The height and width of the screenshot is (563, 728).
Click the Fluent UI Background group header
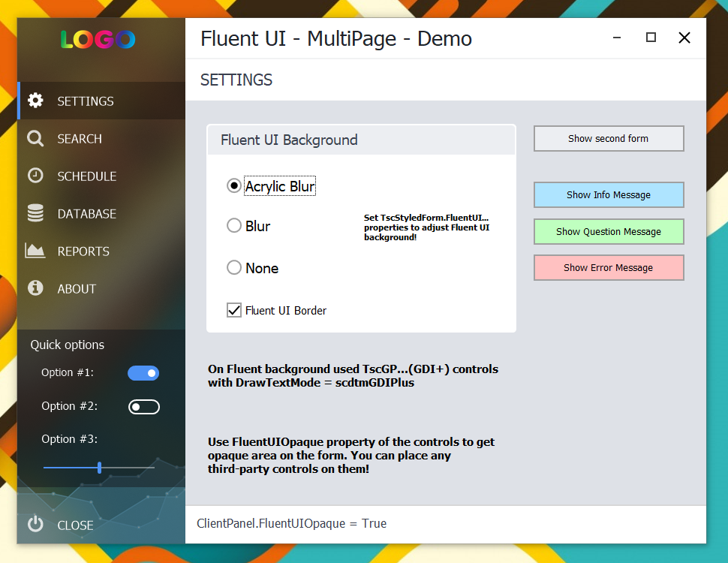coord(361,140)
